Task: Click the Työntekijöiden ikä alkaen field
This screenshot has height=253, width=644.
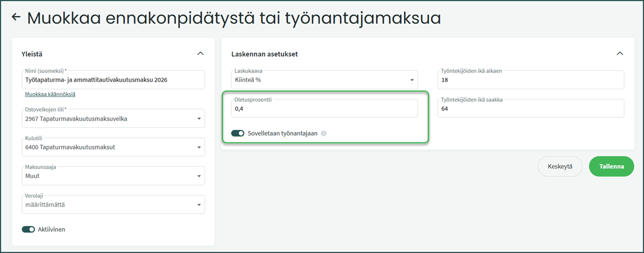Action: pos(530,80)
